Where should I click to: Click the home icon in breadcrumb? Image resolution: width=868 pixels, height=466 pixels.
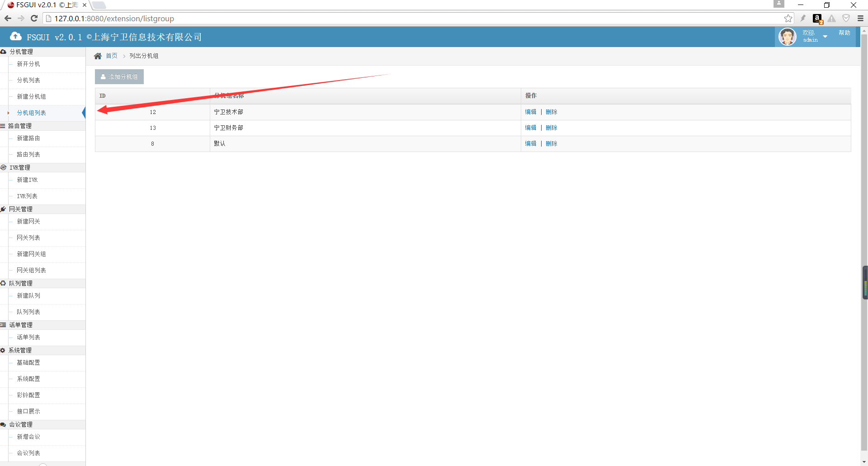pos(98,56)
